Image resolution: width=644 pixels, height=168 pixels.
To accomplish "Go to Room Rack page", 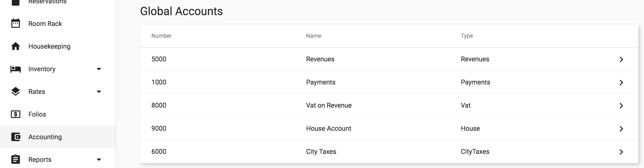I will 45,24.
